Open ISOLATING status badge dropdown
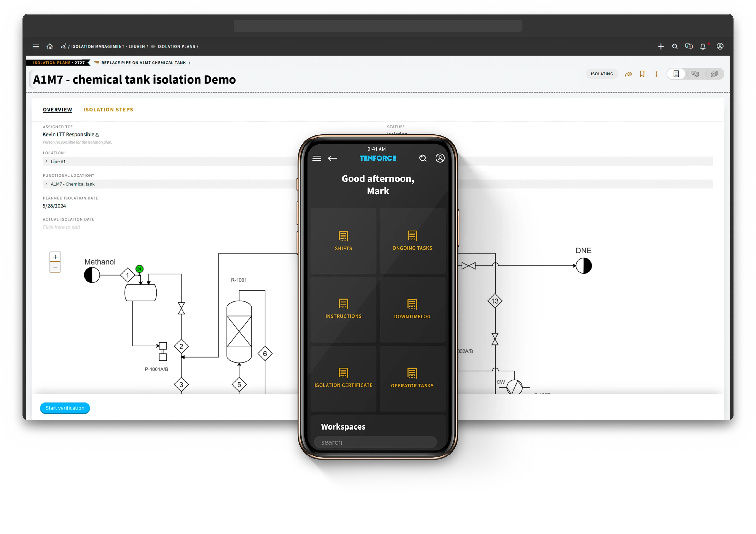Image resolution: width=756 pixels, height=534 pixels. click(601, 74)
